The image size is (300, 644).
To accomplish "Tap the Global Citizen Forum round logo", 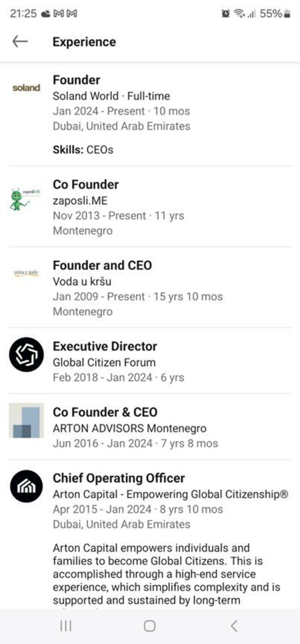I will [x=26, y=354].
